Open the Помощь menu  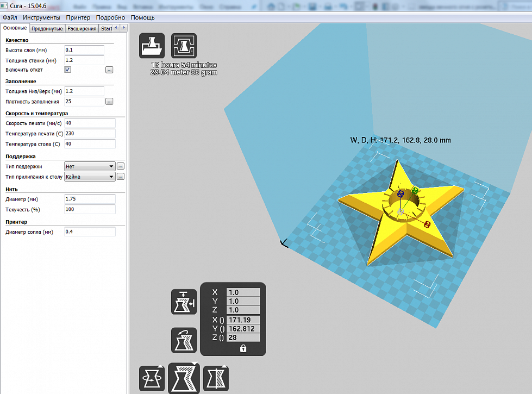click(143, 17)
